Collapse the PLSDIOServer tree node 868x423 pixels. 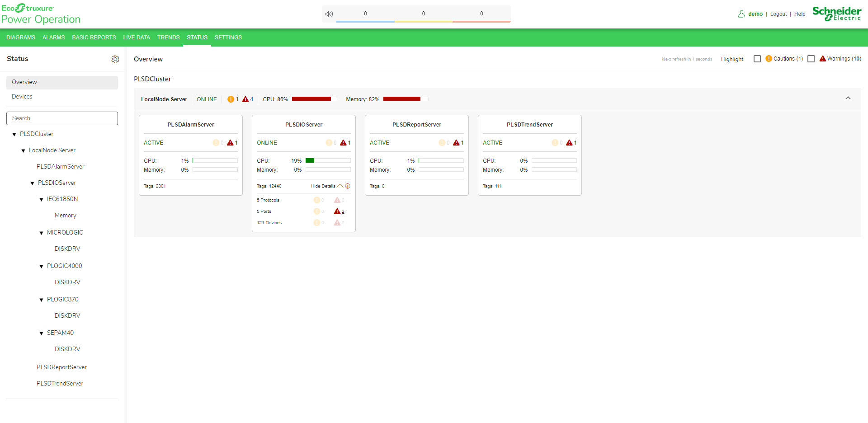[32, 183]
